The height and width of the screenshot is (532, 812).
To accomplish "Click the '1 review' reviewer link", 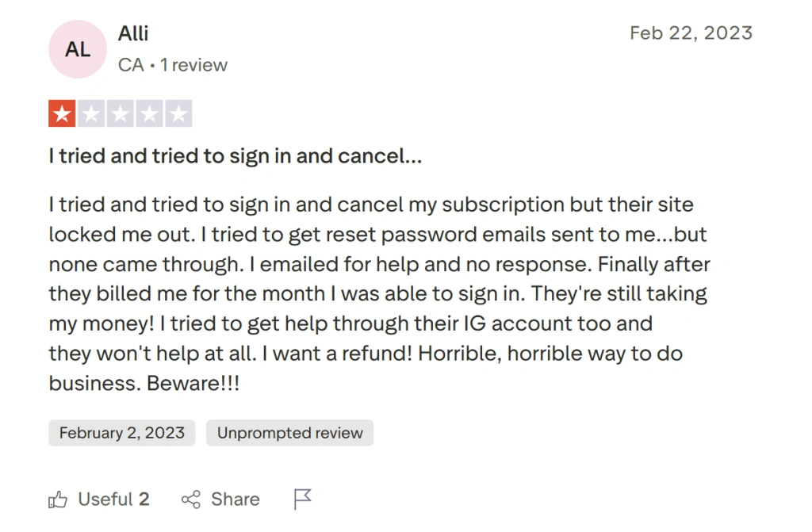I will pyautogui.click(x=193, y=65).
